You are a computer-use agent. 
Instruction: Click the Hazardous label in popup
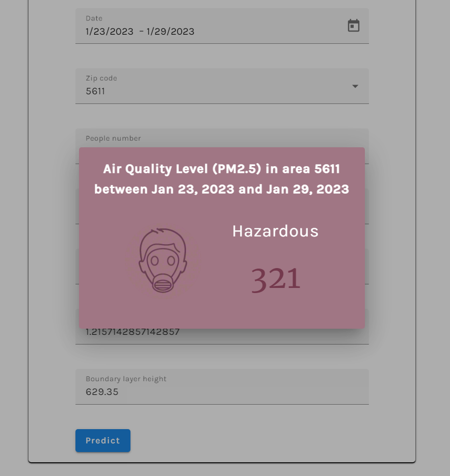(275, 231)
